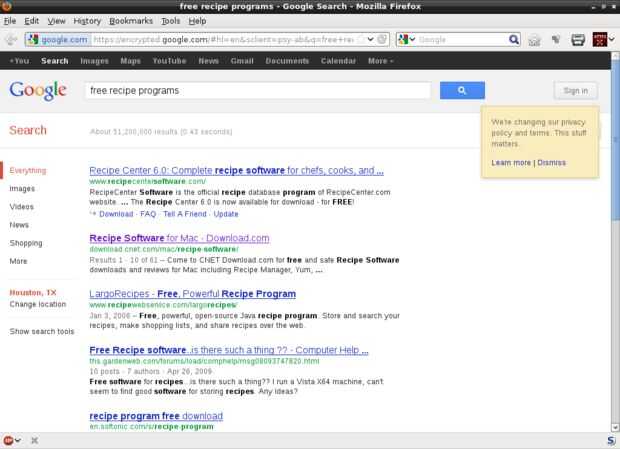Click Learn more in privacy notice
The height and width of the screenshot is (449, 620).
click(x=511, y=162)
